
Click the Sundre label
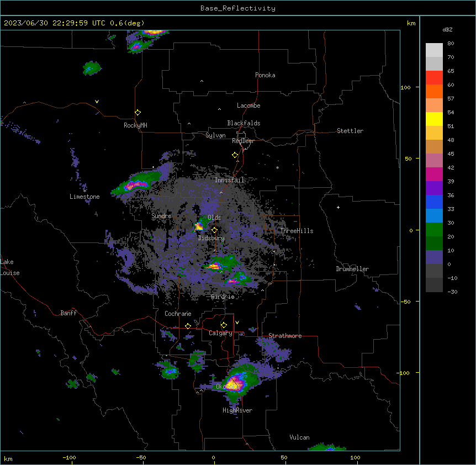point(161,216)
